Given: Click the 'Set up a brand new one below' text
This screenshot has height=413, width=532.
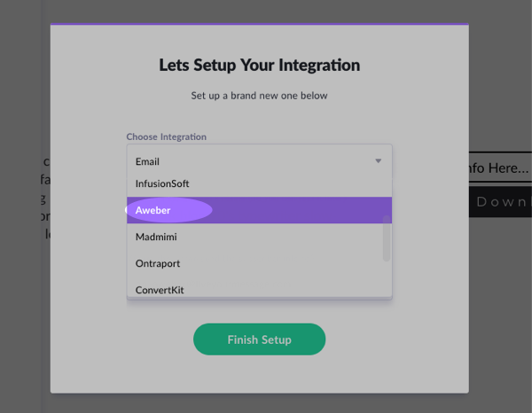Looking at the screenshot, I should [x=259, y=95].
